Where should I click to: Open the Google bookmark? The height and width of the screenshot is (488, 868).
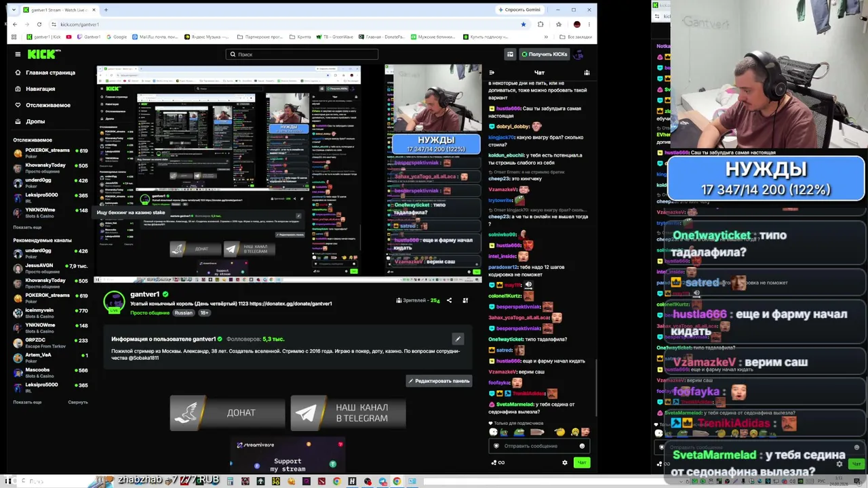(117, 37)
